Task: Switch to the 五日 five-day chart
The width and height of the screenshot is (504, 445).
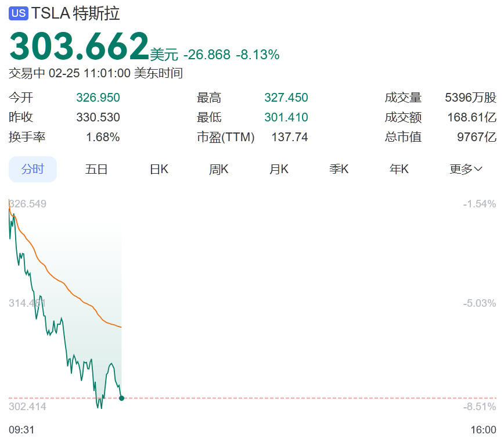Action: (96, 169)
